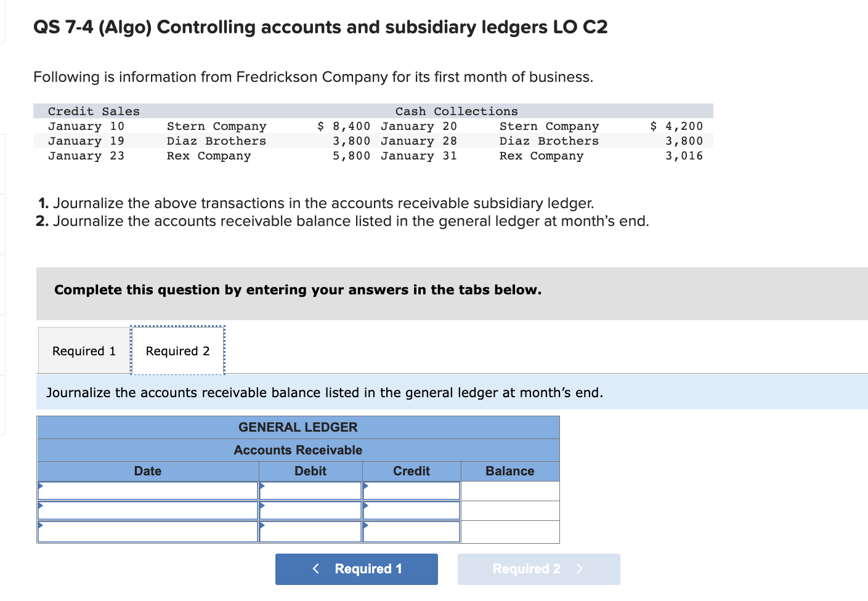The height and width of the screenshot is (601, 868).
Task: Click the left chevron icon on Required 1 button
Action: 317,568
